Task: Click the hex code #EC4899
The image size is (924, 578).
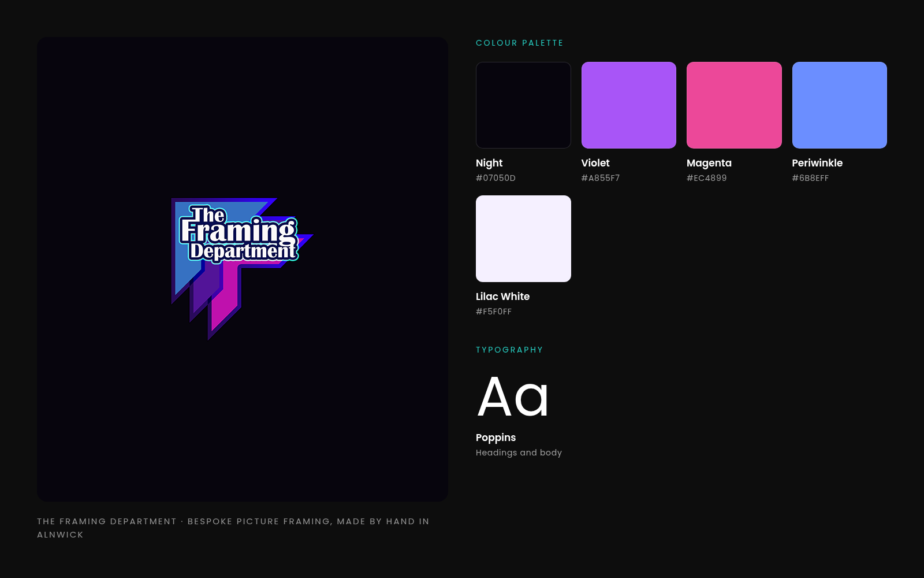Action: click(x=707, y=178)
